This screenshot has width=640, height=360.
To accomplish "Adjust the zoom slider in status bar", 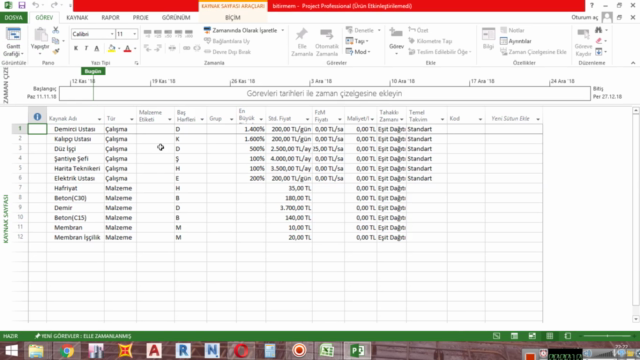I will click(x=607, y=336).
